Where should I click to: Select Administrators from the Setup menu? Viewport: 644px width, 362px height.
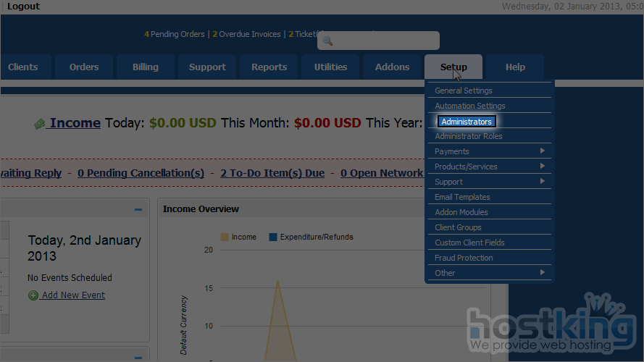[467, 122]
